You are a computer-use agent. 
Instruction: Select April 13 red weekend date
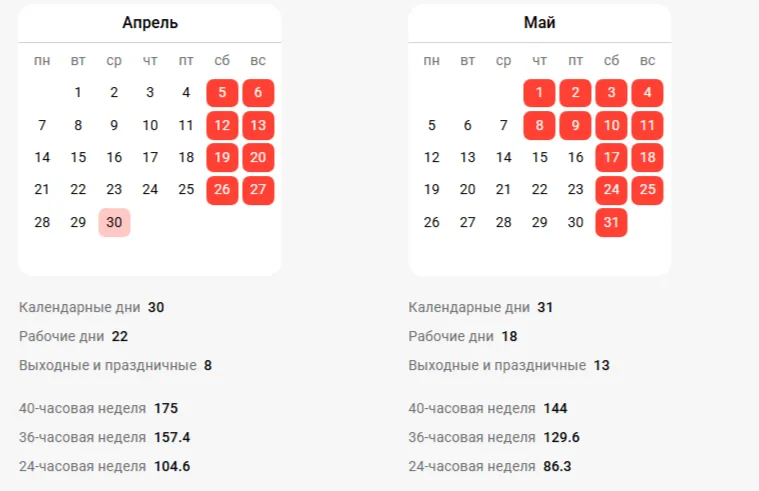(x=258, y=125)
